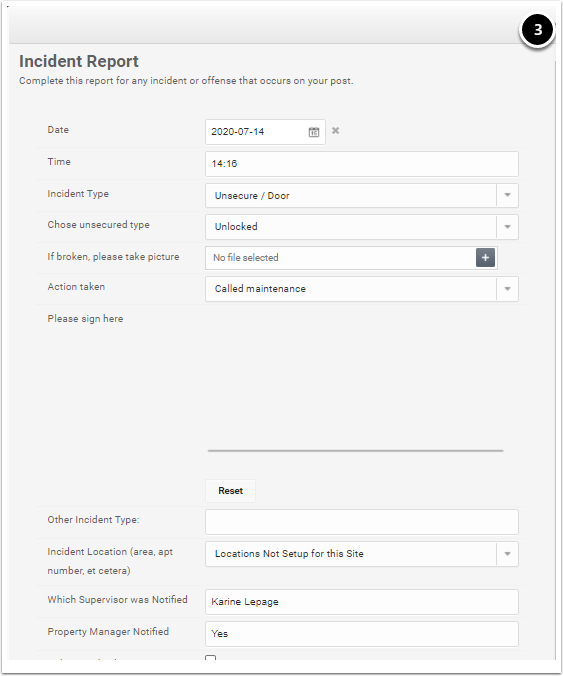Click the step 3 badge
The height and width of the screenshot is (676, 563).
[x=537, y=30]
